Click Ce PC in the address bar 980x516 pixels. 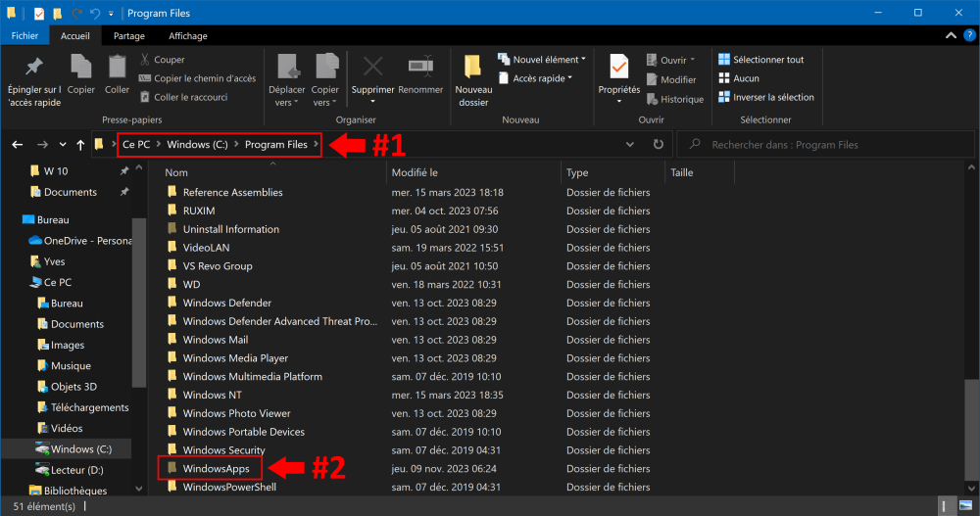(136, 144)
